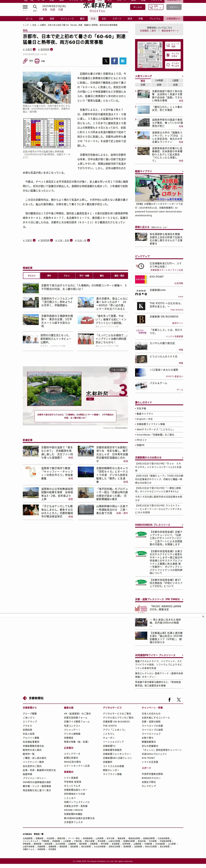
Task: Close the bottom overlay with the X
Action: (x=203, y=616)
